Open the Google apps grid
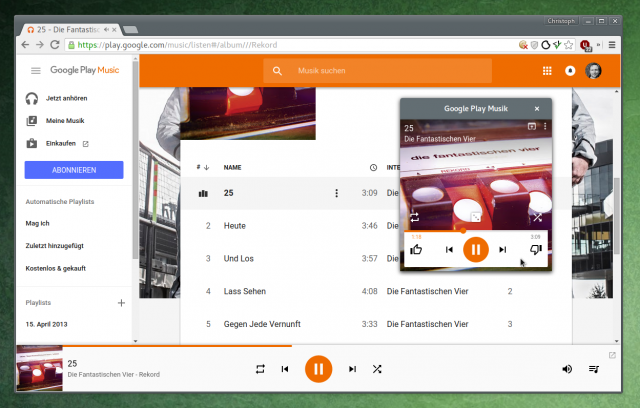 (x=547, y=71)
